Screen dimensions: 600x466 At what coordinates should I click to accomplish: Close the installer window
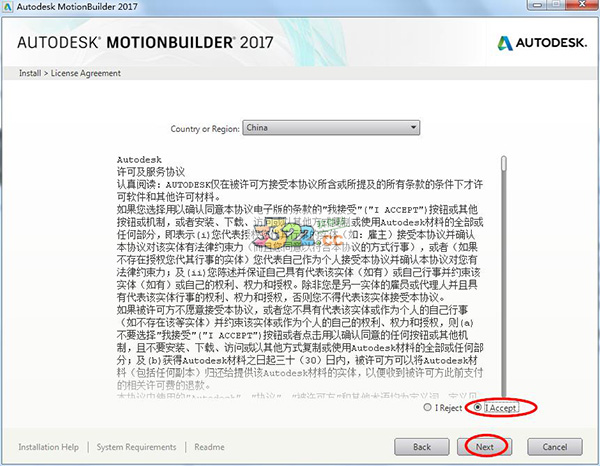click(582, 5)
